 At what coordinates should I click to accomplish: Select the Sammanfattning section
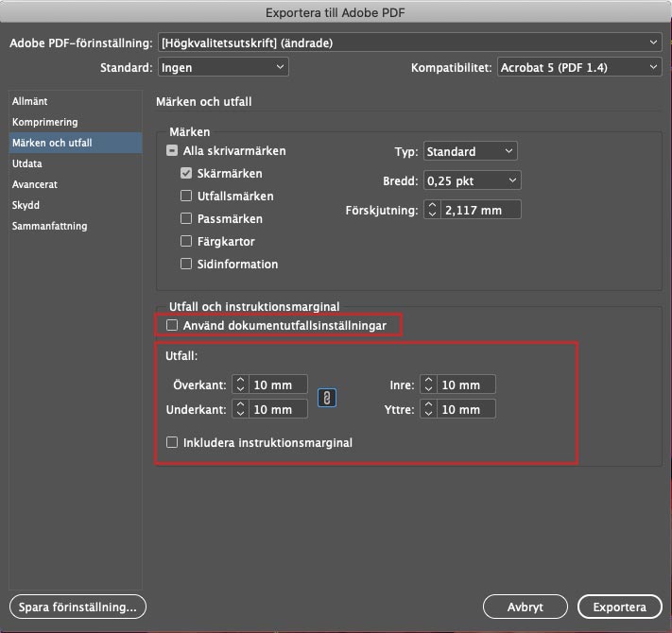point(76,226)
